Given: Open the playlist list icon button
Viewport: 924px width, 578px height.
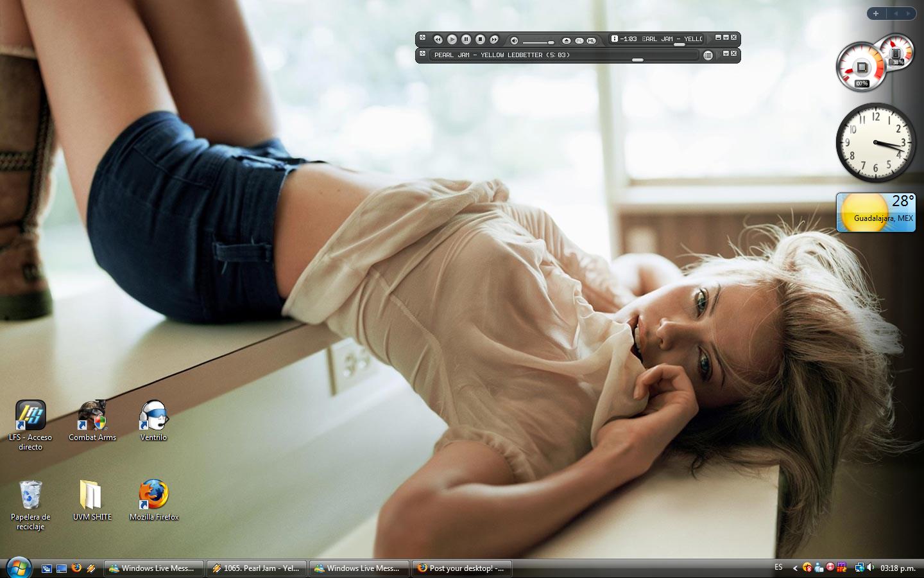Looking at the screenshot, I should [x=708, y=55].
